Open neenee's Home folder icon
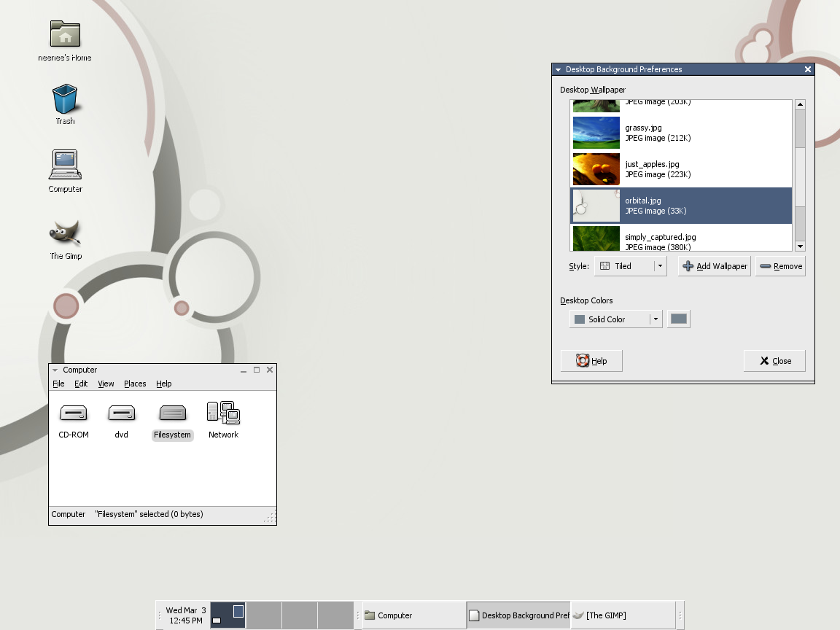 pos(65,34)
